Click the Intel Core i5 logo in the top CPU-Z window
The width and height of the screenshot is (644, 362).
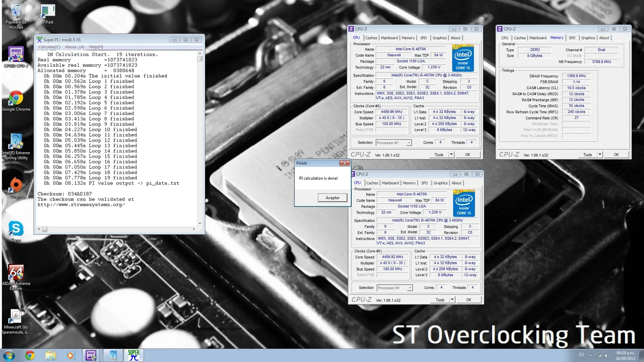point(463,58)
